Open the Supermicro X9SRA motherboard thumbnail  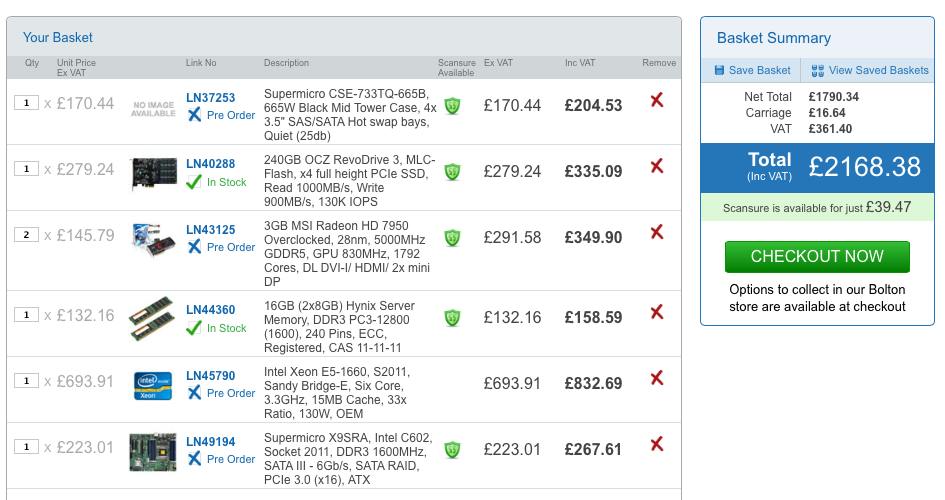coord(153,452)
